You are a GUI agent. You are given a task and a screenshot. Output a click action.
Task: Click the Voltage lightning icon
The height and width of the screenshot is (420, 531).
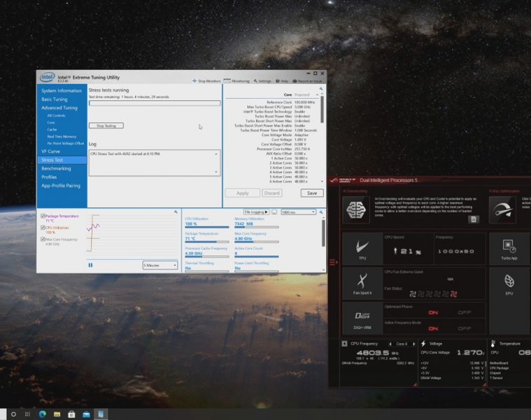tap(423, 344)
